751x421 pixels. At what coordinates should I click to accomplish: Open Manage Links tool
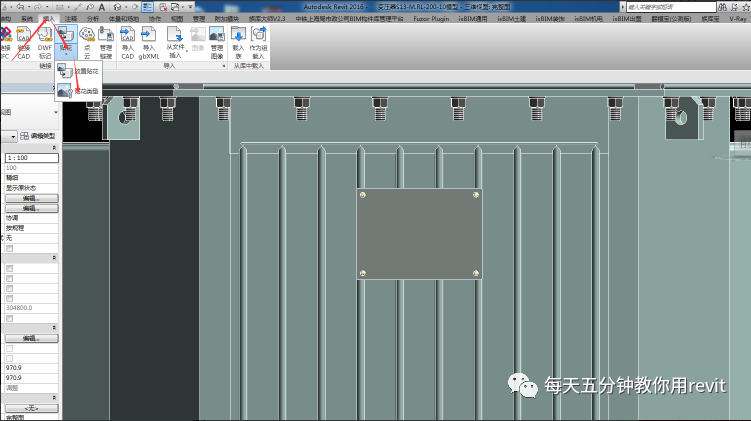[x=105, y=43]
